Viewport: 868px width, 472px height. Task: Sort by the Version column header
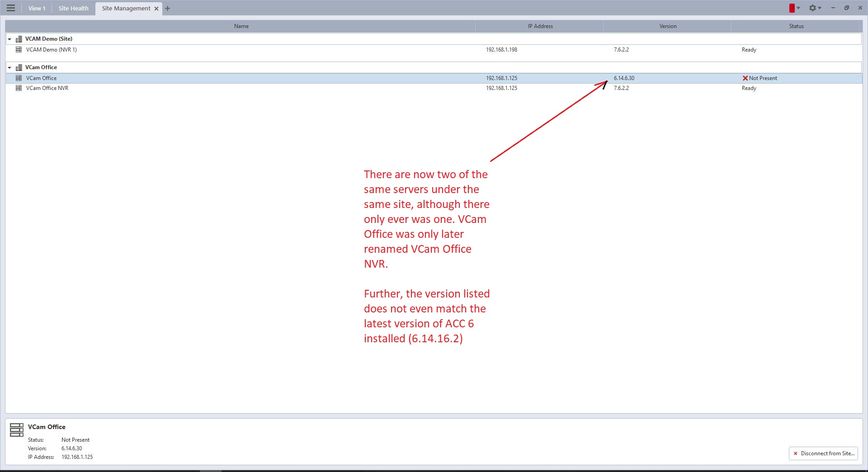(x=668, y=26)
